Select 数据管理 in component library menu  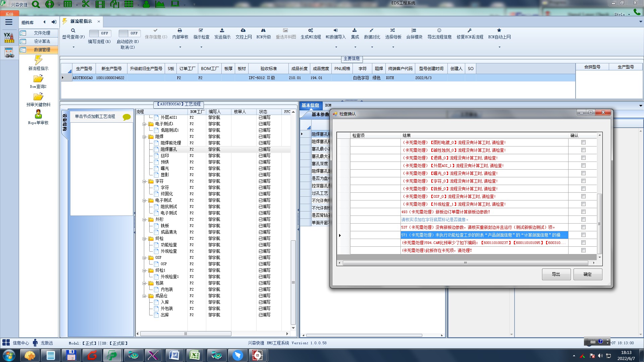click(x=42, y=50)
